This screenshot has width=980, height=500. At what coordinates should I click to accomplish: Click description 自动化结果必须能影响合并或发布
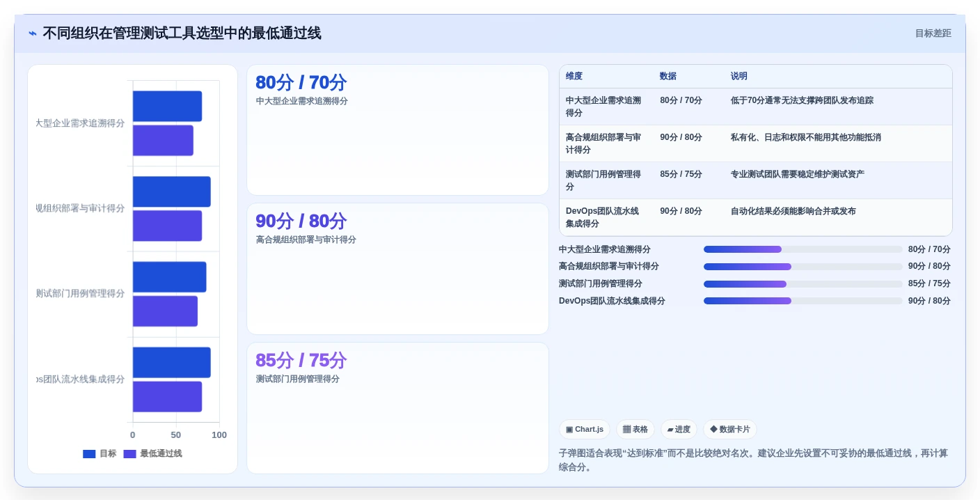point(793,211)
